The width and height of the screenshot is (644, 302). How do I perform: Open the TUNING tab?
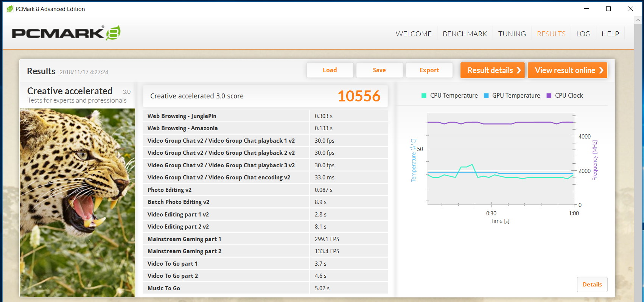pos(512,34)
